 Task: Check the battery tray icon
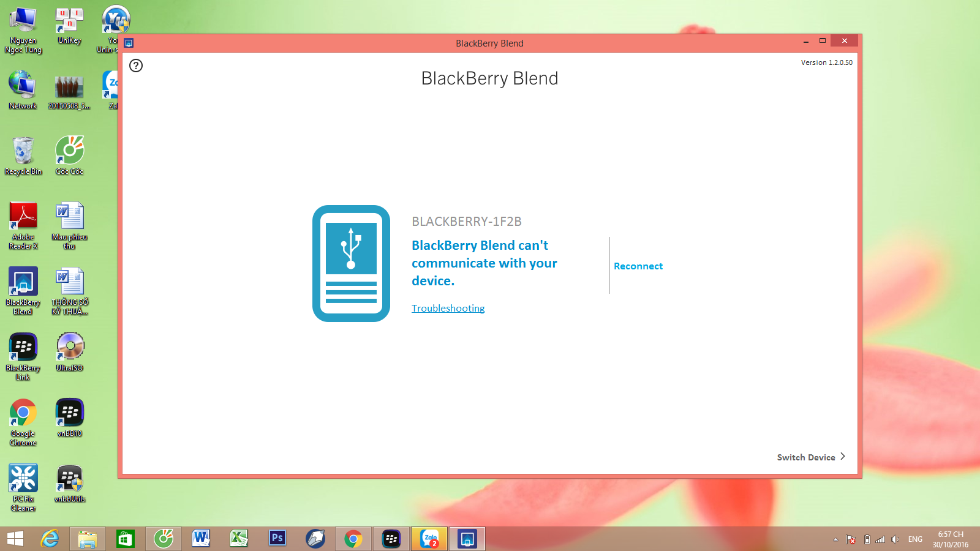point(867,539)
